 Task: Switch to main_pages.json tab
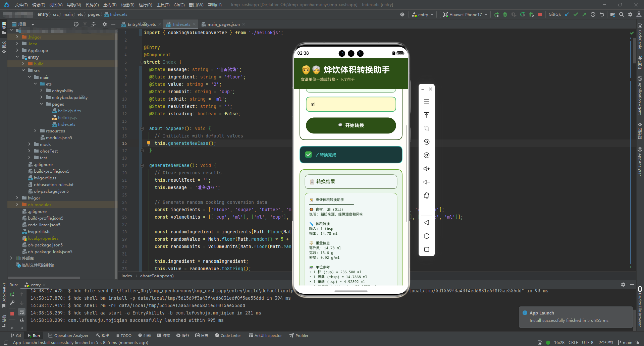223,24
